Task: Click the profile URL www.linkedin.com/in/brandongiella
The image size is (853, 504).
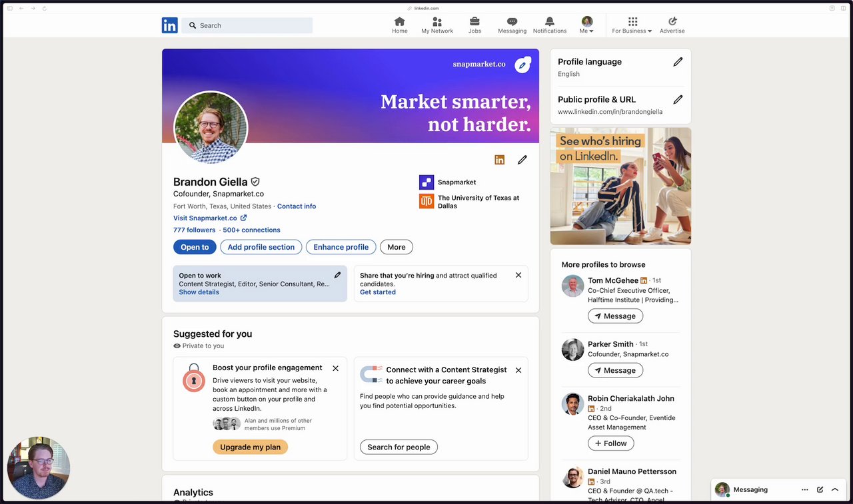Action: click(610, 112)
